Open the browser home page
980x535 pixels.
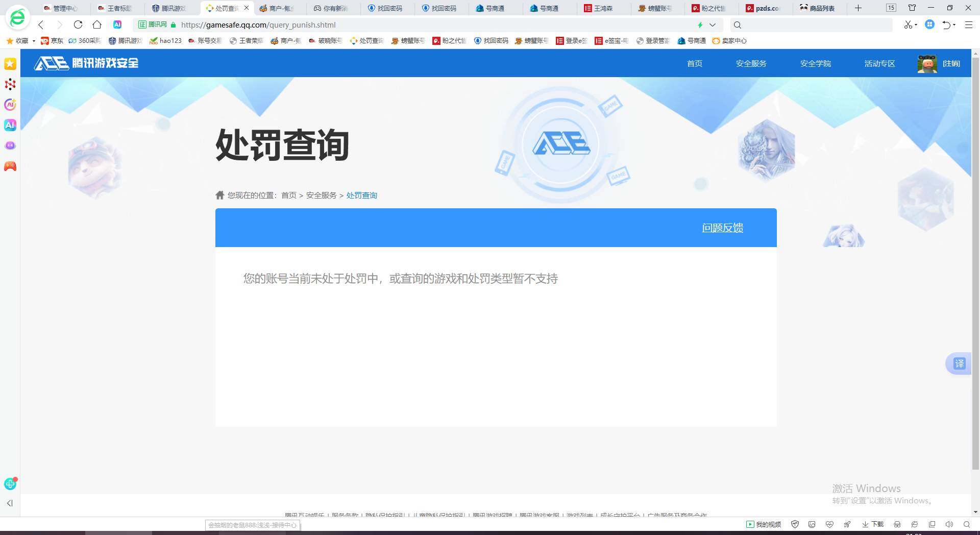click(x=97, y=25)
